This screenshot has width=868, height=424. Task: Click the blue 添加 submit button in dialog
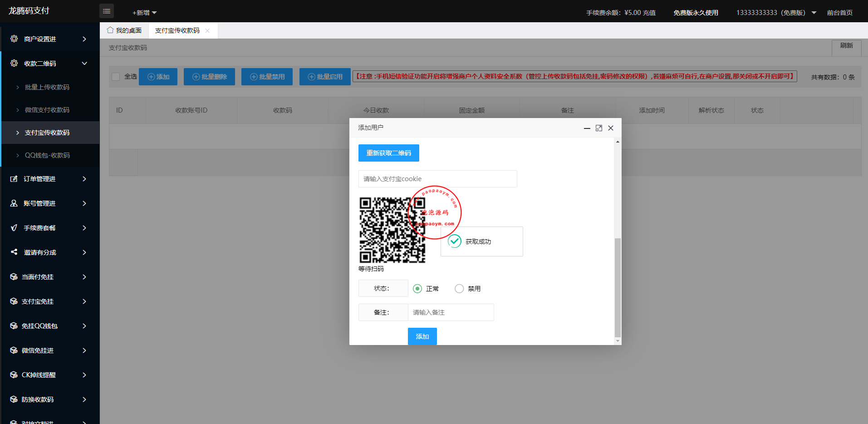tap(422, 336)
